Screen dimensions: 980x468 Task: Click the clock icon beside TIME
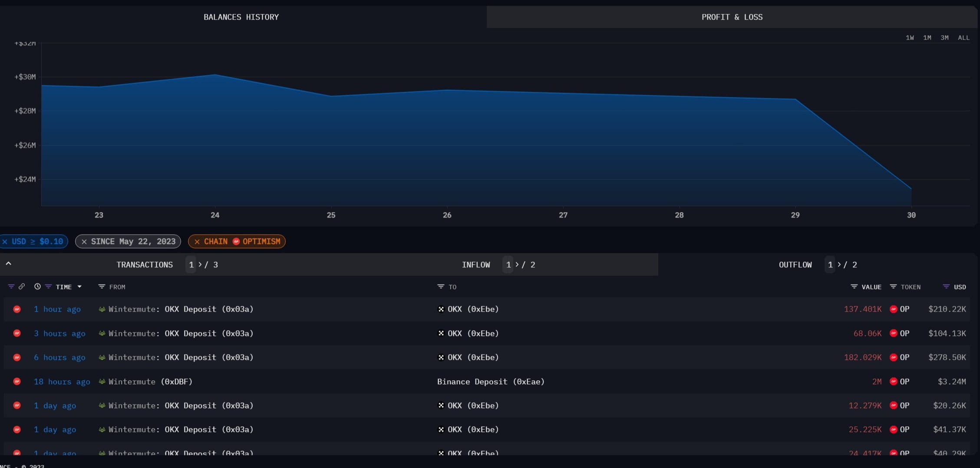(x=37, y=287)
